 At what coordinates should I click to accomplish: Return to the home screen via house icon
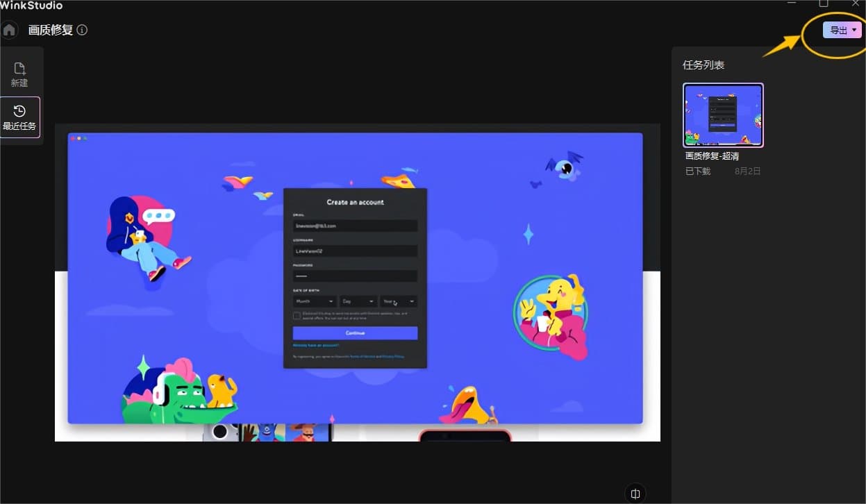pyautogui.click(x=9, y=30)
